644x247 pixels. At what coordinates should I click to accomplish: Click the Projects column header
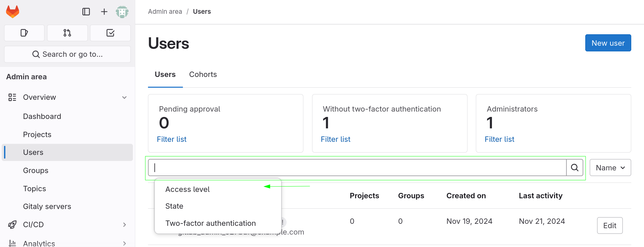(364, 196)
